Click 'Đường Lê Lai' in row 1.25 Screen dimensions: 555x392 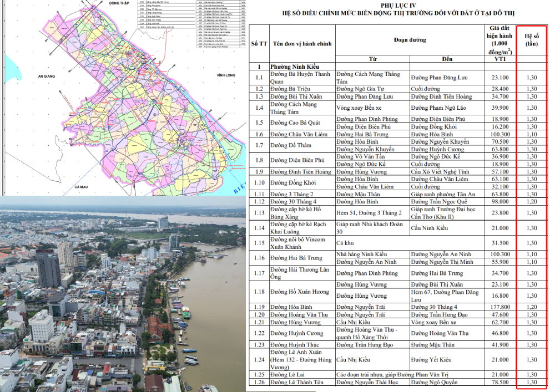pyautogui.click(x=287, y=375)
